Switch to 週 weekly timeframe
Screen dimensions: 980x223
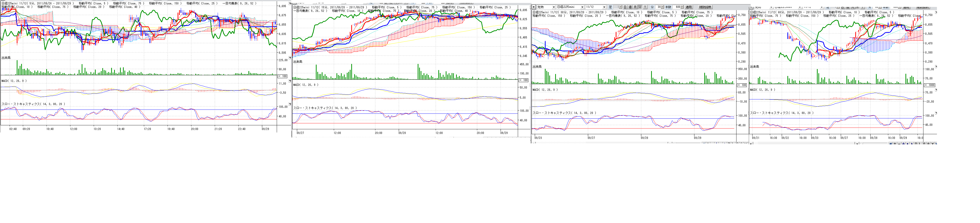click(630, 7)
